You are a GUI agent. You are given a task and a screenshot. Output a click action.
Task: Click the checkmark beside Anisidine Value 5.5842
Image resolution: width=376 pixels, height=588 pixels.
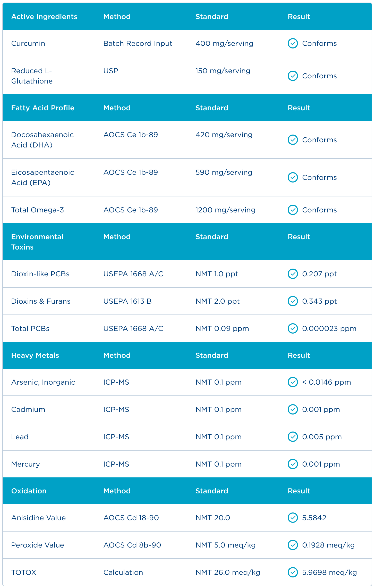pyautogui.click(x=293, y=518)
